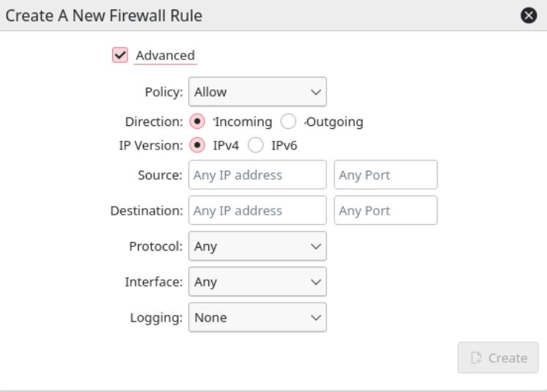The image size is (547, 392).
Task: Focus the Destination port field
Action: click(x=386, y=210)
